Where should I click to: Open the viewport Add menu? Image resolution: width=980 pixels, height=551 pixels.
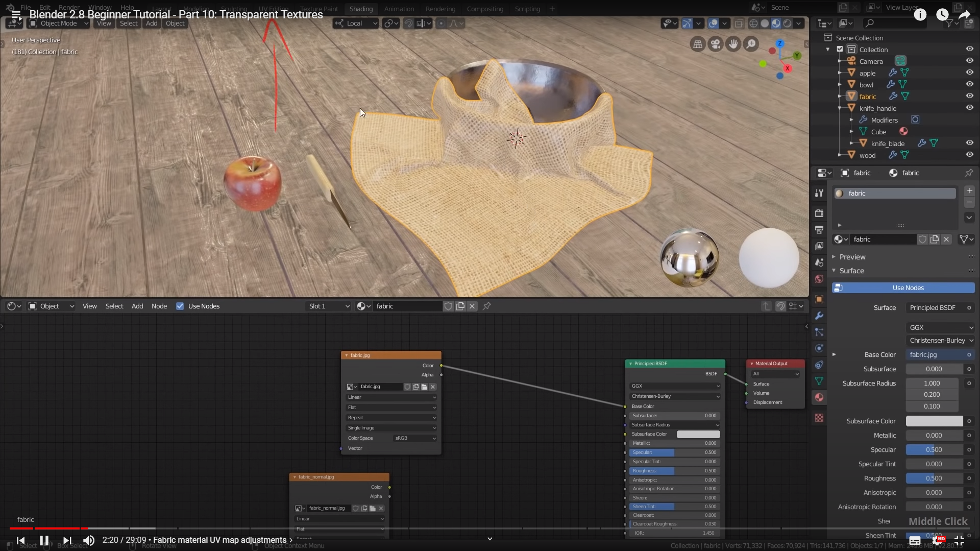[x=152, y=23]
